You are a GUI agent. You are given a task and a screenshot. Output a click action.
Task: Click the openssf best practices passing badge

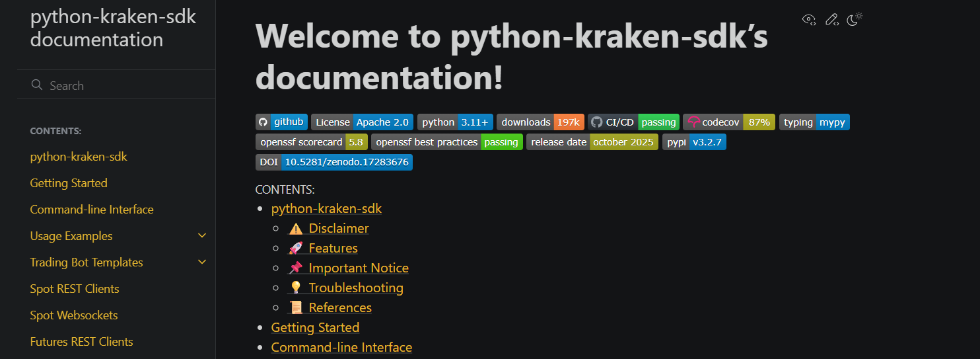click(447, 142)
